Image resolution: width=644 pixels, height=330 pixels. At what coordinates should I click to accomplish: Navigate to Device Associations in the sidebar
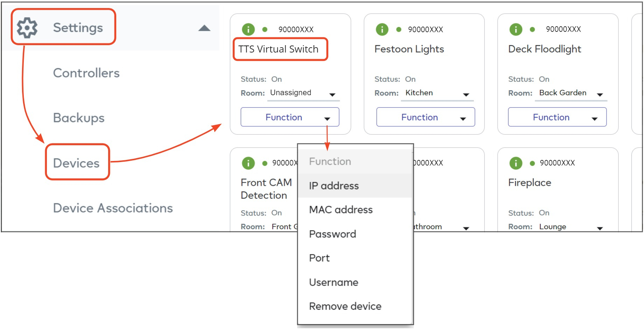(113, 208)
